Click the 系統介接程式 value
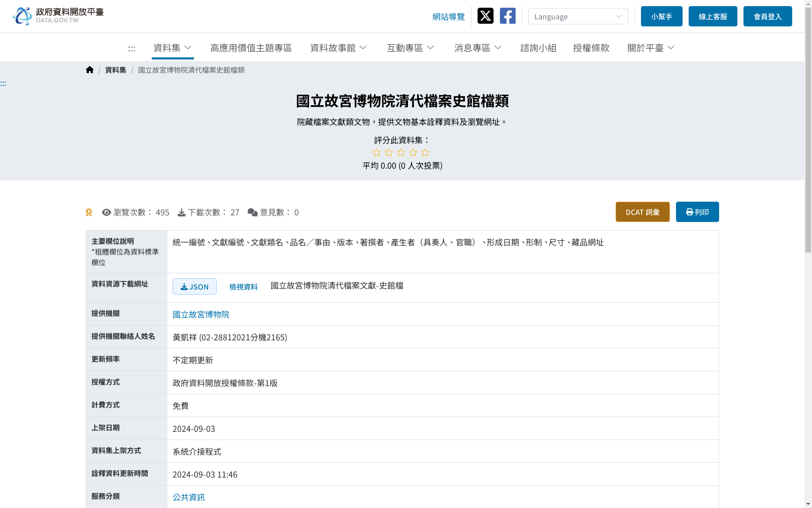812x508 pixels. point(197,452)
